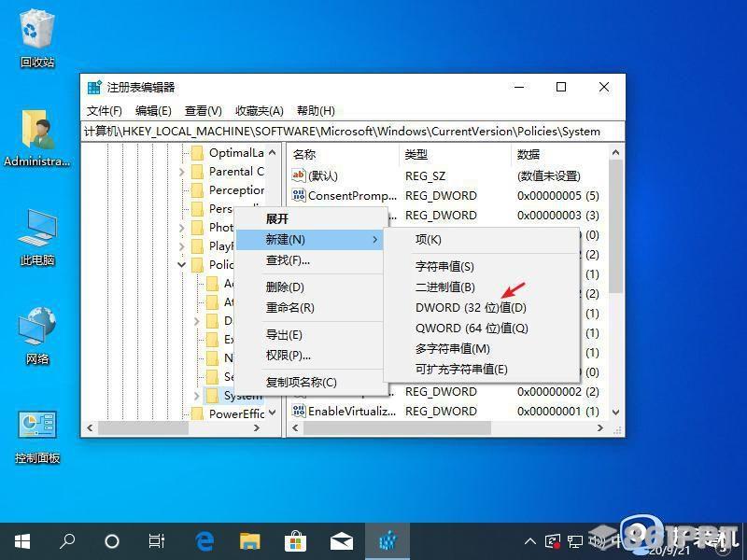This screenshot has width=747, height=560.
Task: Open the 收藏夹(A) menu
Action: point(260,111)
